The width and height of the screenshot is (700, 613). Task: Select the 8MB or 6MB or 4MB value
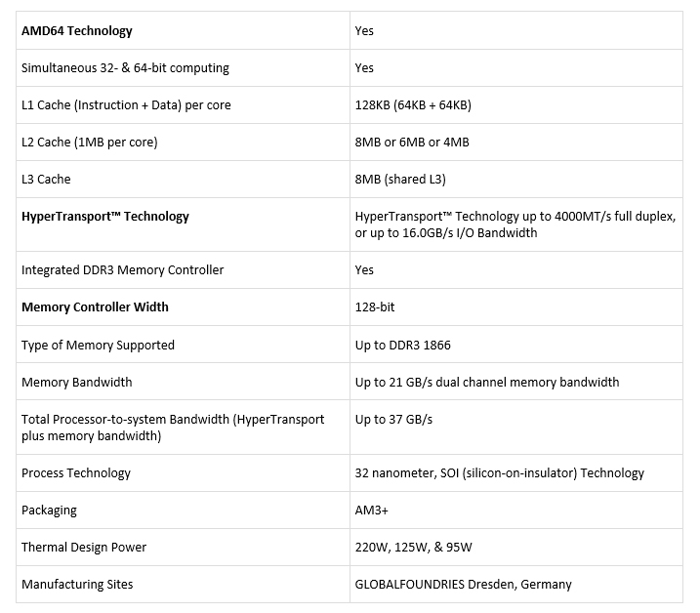click(x=412, y=142)
